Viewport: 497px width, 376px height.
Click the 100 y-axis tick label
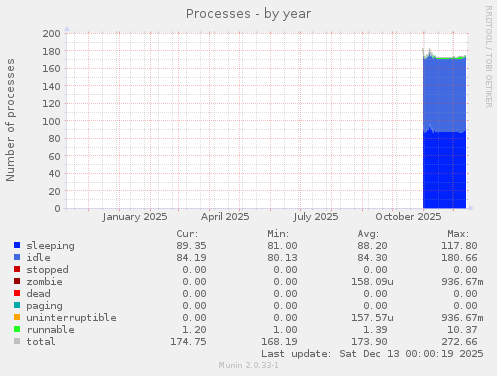(51, 121)
